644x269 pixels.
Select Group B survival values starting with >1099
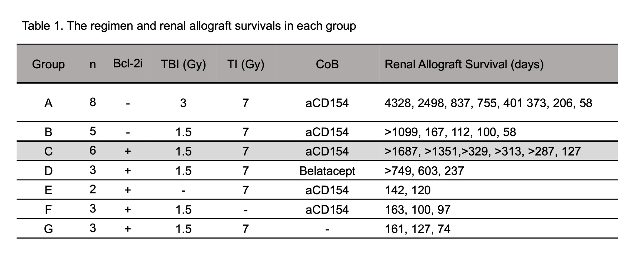pos(450,132)
